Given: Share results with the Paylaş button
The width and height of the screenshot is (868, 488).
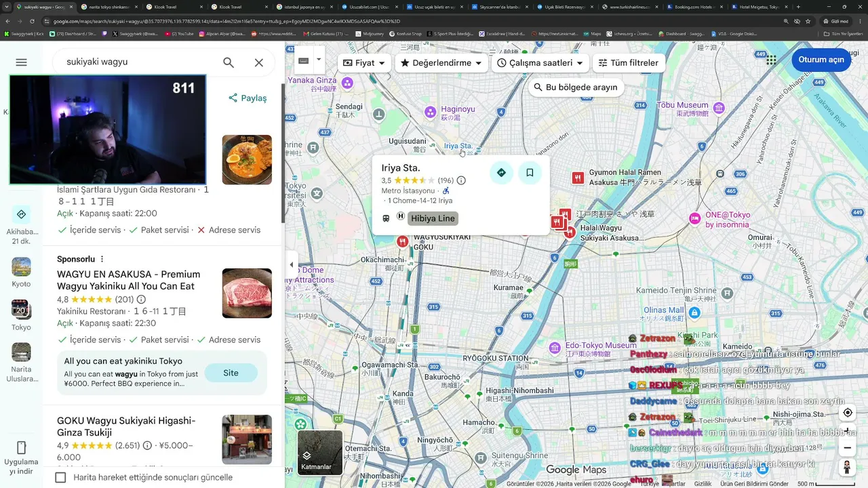Looking at the screenshot, I should (248, 98).
